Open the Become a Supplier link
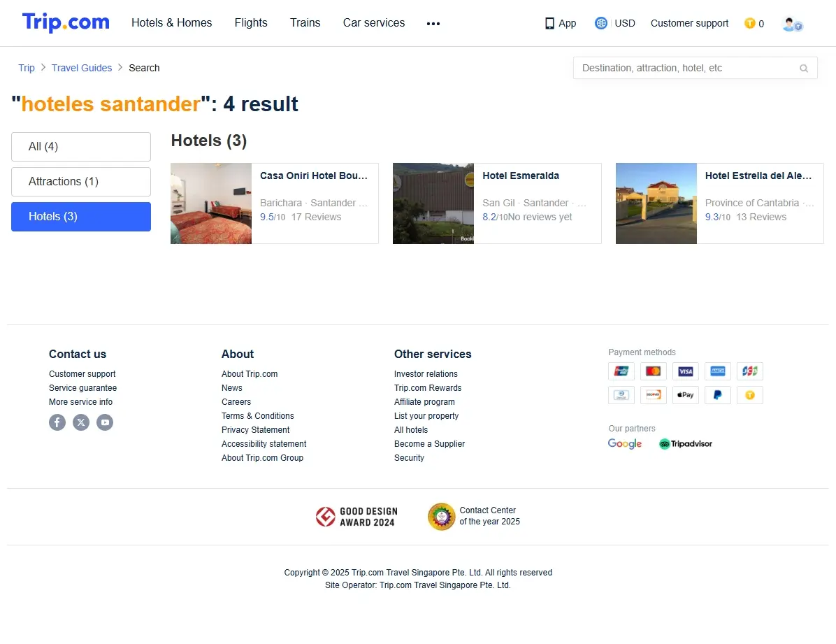Viewport: 836px width, 644px height. 429,444
